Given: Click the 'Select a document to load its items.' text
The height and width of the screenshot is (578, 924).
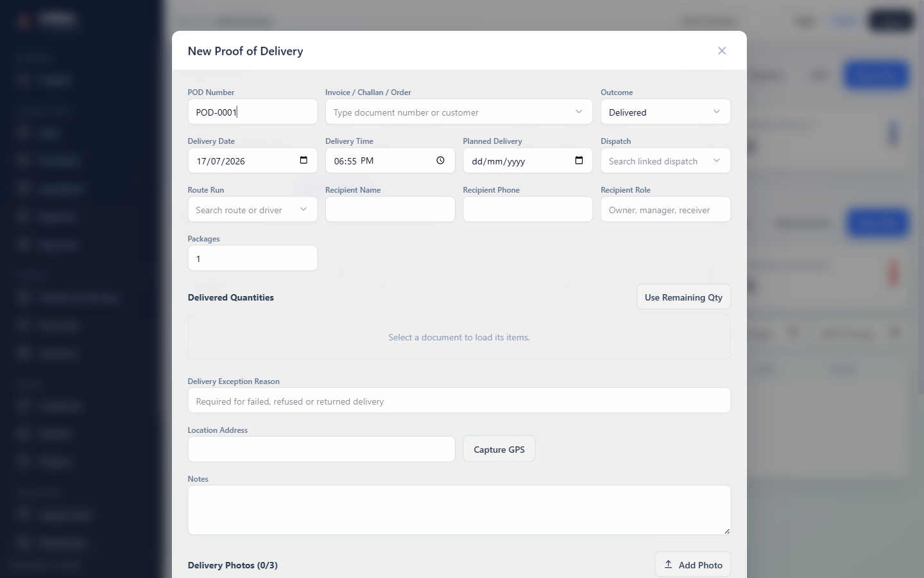Looking at the screenshot, I should pyautogui.click(x=459, y=337).
